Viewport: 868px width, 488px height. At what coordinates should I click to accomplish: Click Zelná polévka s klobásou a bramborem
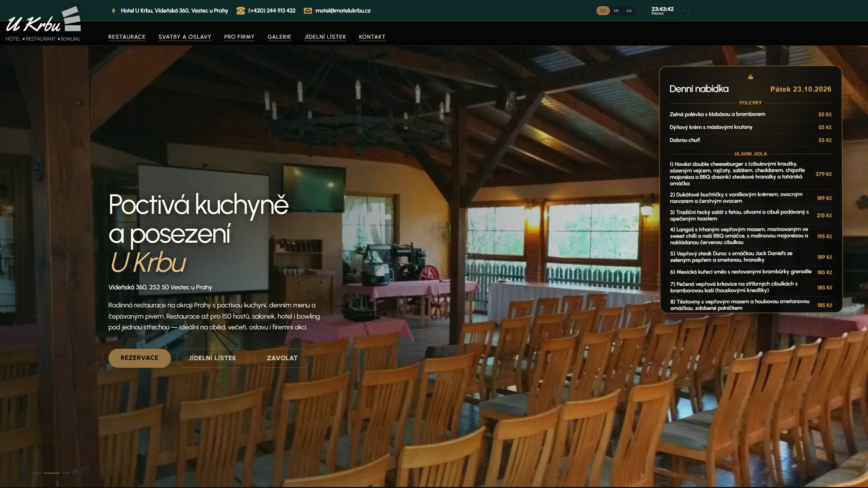point(717,114)
